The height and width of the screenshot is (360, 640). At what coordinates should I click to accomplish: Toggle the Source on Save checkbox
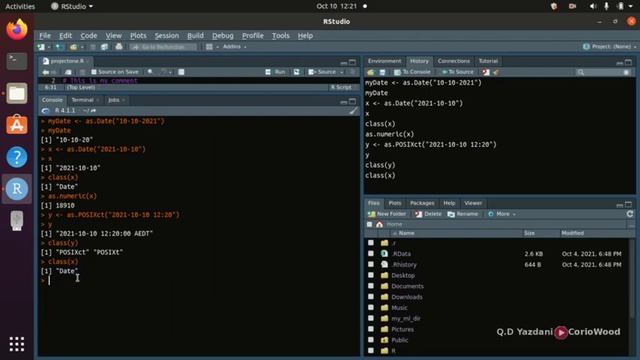[94, 72]
